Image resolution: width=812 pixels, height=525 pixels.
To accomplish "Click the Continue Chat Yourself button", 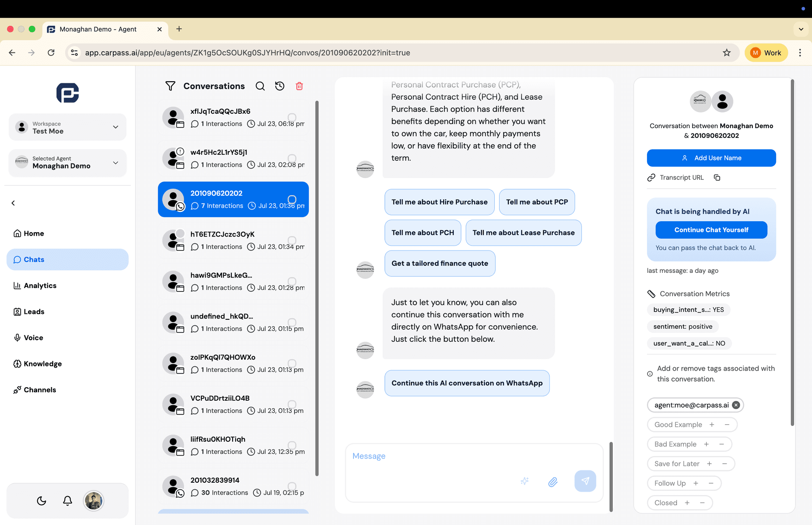I will pos(711,230).
